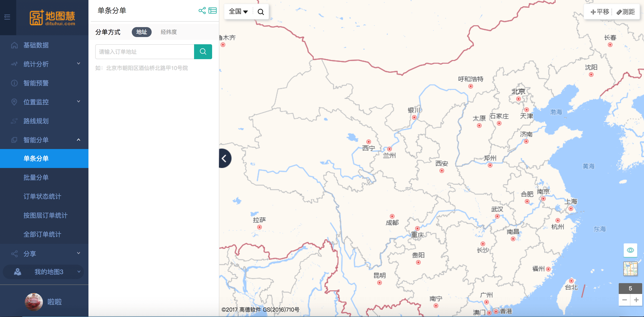Collapse the side panel with left arrow

225,158
